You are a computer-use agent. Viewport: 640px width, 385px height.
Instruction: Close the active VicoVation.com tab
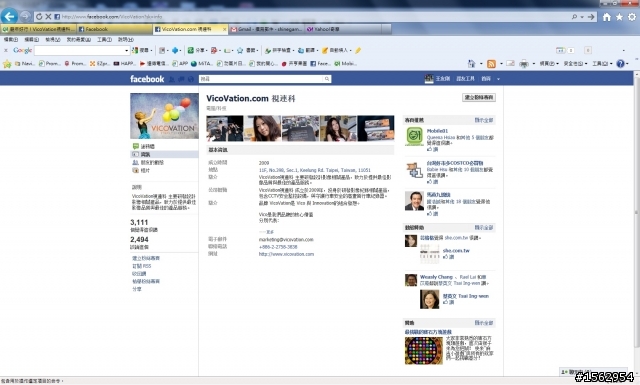coord(224,29)
